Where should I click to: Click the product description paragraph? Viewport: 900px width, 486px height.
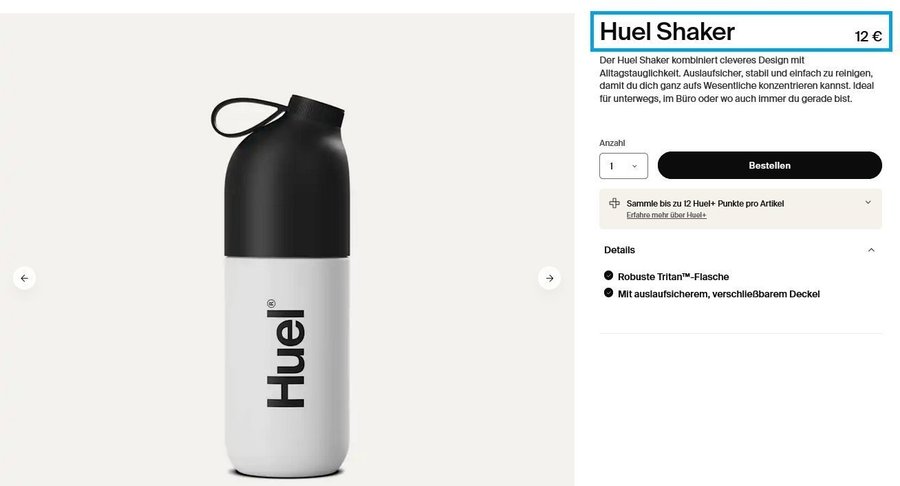click(736, 79)
